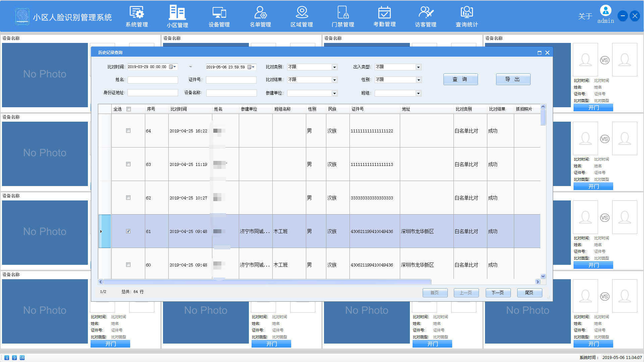Image resolution: width=644 pixels, height=362 pixels.
Task: Expand the 比对类别 dropdown
Action: 334,67
